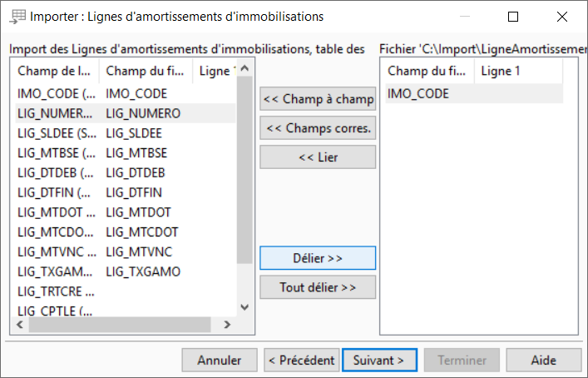Click the '<< Champ à champ' button
This screenshot has width=588, height=378.
318,99
